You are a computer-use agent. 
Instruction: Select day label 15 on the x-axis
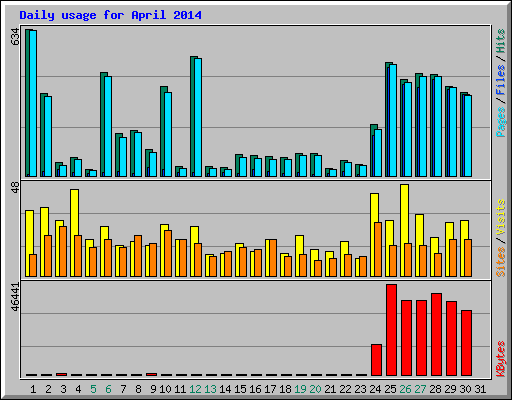click(x=240, y=389)
